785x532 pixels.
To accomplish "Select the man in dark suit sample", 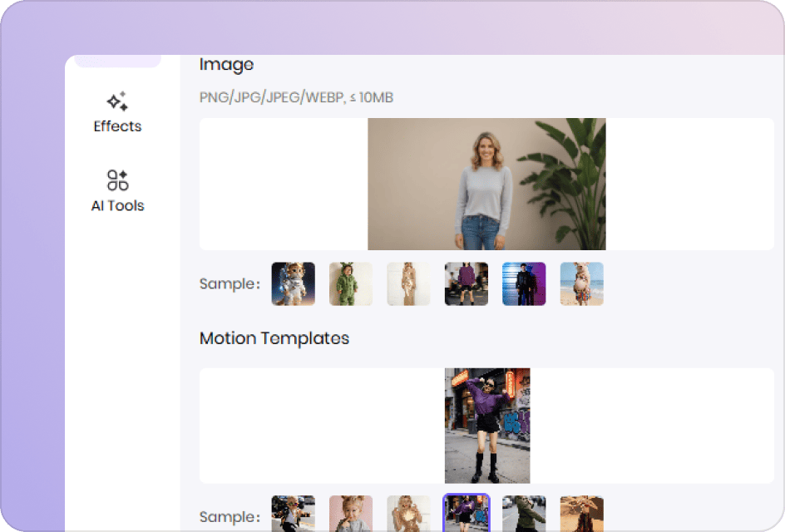I will 524,284.
